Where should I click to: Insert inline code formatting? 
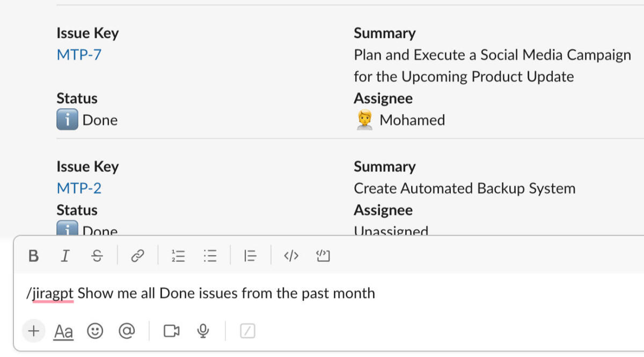pos(290,256)
